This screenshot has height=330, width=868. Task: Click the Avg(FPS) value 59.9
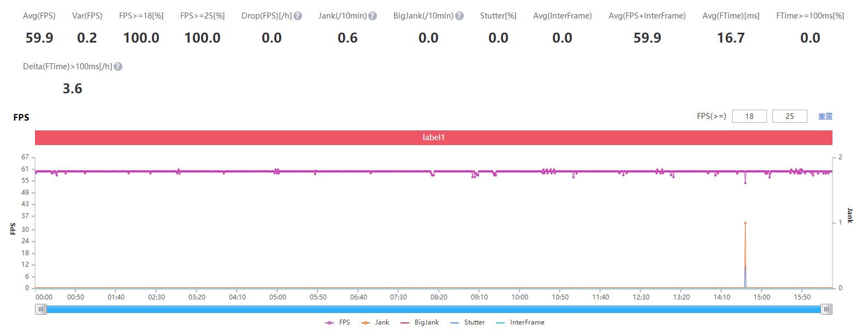click(x=39, y=38)
